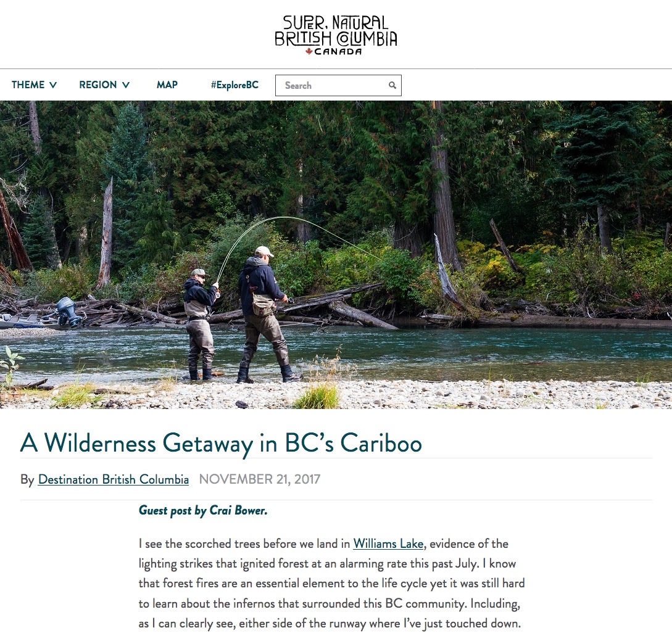Expand the REGION chevron arrow
The image size is (672, 641).
click(125, 85)
